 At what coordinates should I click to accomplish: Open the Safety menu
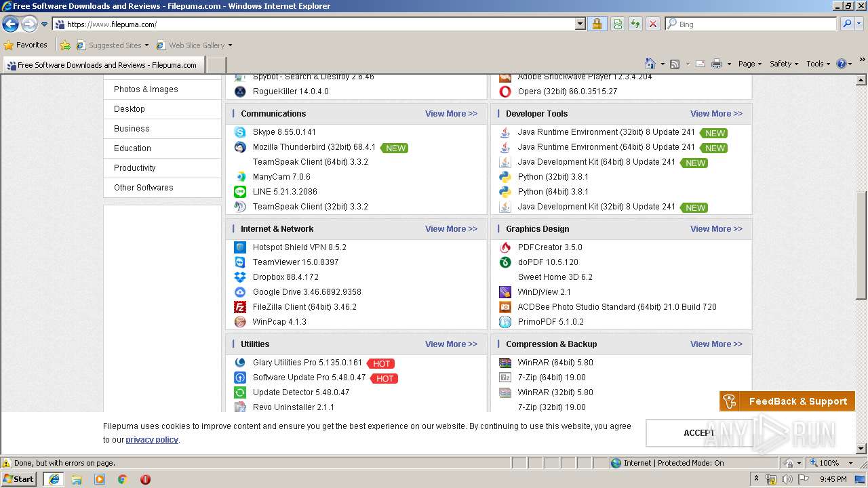783,64
